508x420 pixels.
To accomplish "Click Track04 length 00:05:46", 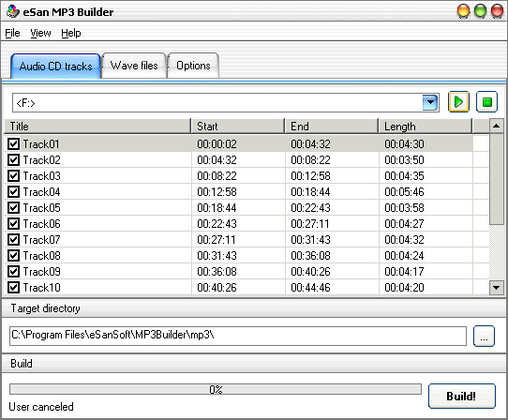I will pyautogui.click(x=404, y=192).
